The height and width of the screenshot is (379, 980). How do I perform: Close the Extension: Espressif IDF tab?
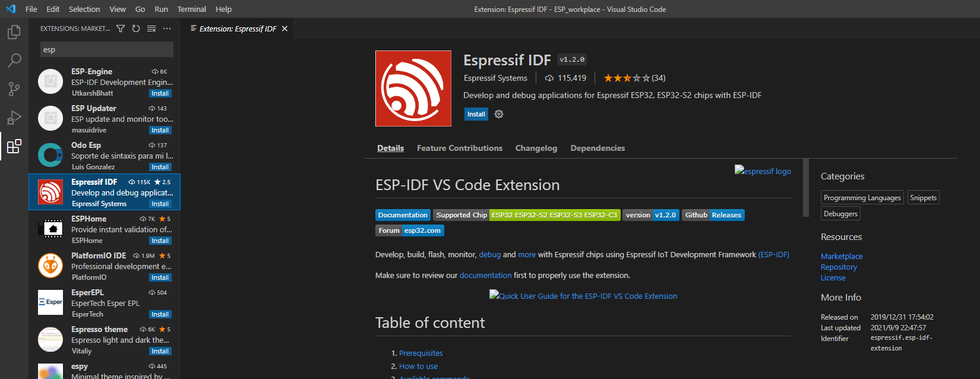tap(284, 29)
